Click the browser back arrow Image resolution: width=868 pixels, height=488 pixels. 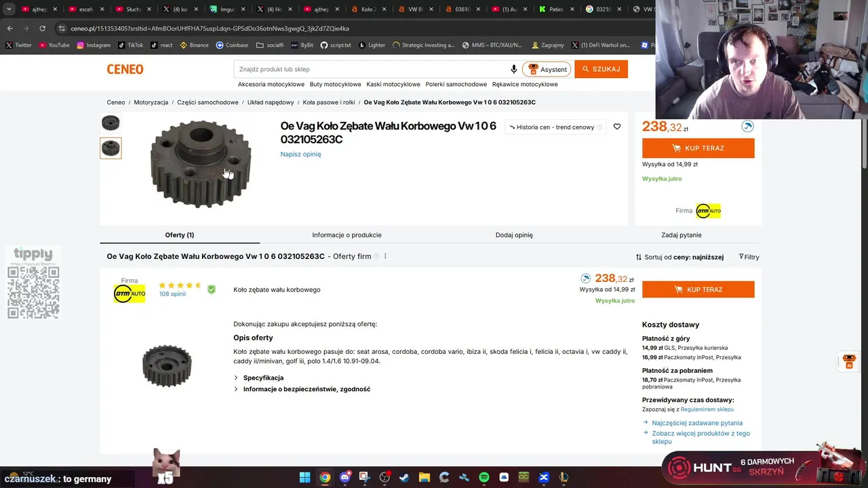(9, 28)
